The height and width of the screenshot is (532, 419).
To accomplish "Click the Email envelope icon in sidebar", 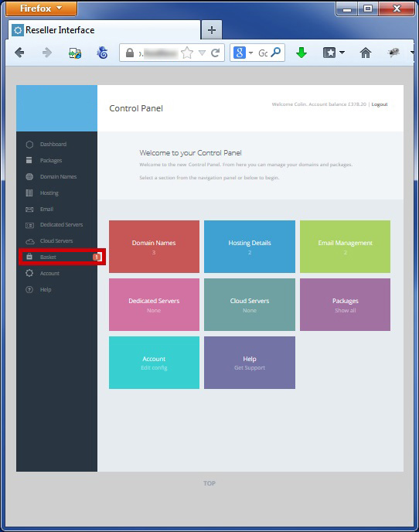I will tap(29, 210).
